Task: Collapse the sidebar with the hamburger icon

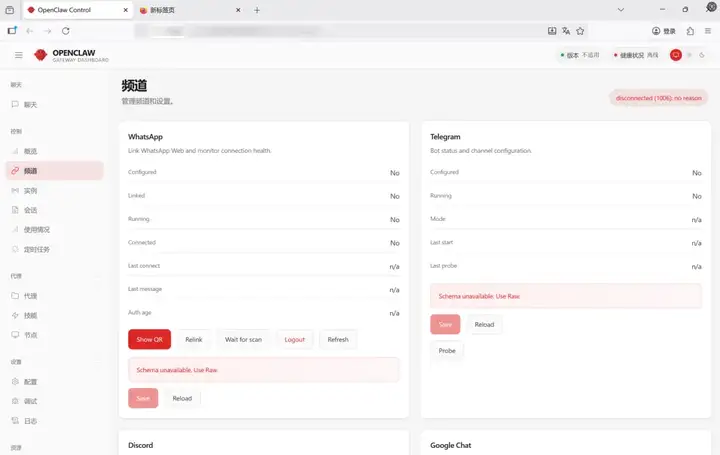Action: coord(18,55)
